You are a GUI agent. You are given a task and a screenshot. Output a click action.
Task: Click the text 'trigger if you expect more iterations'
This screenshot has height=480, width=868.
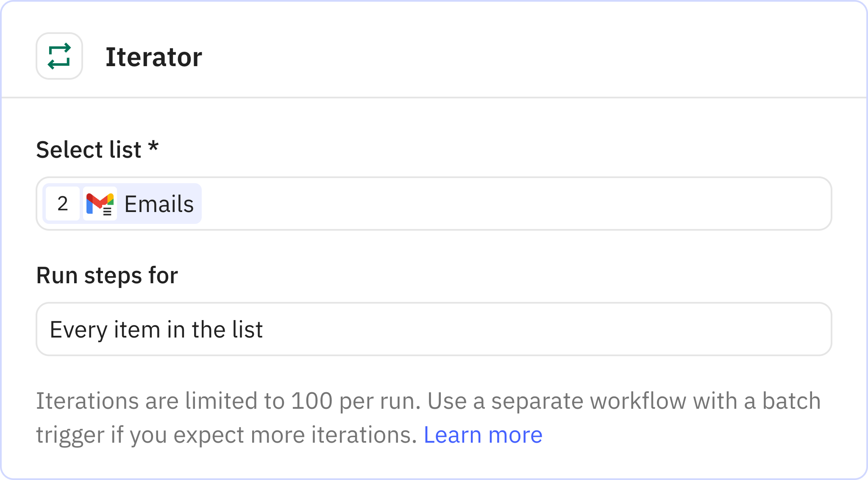(226, 435)
